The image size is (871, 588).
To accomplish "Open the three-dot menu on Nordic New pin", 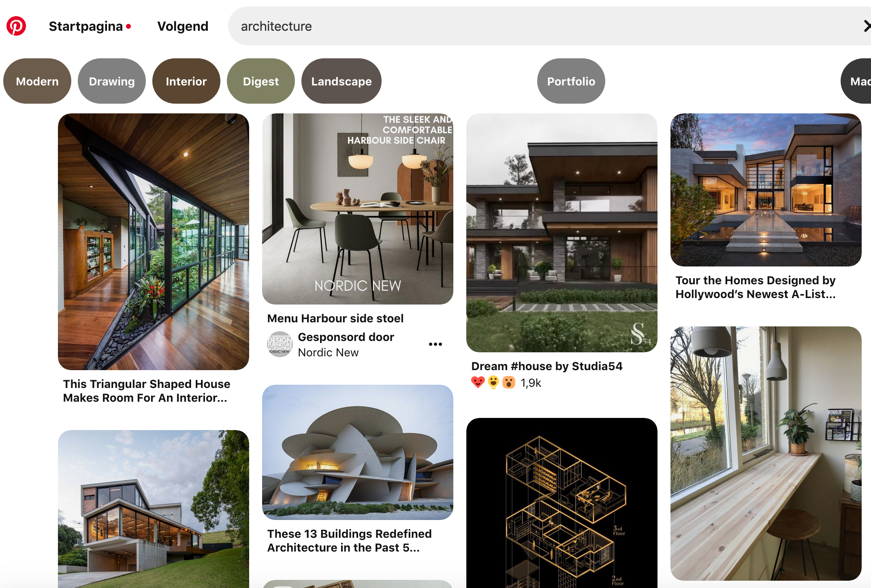I will tap(435, 344).
